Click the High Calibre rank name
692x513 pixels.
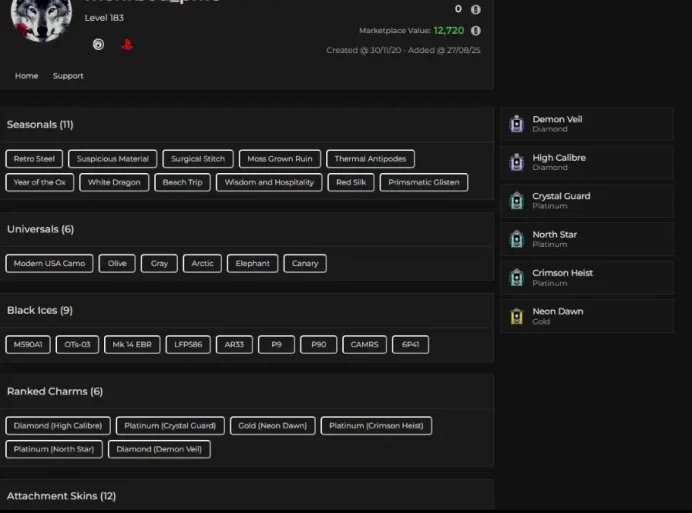(559, 158)
